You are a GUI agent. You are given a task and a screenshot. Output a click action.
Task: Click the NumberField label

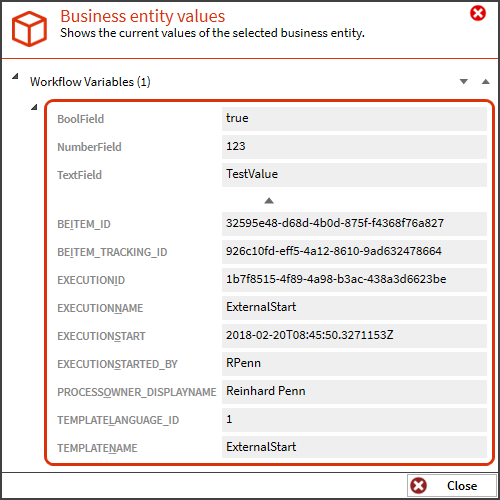click(89, 147)
